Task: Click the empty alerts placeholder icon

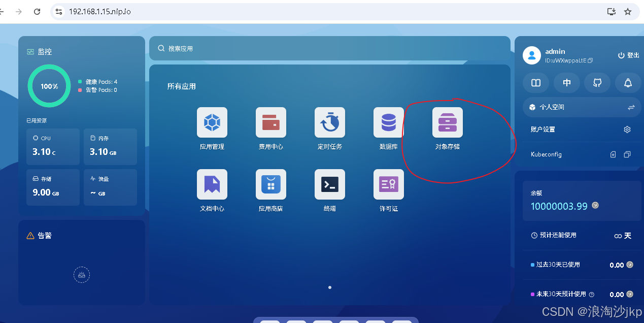Action: [82, 275]
